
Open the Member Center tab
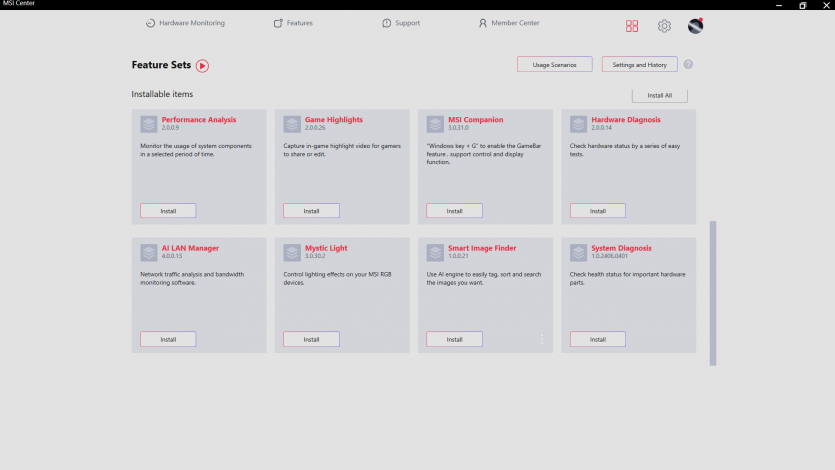point(508,23)
